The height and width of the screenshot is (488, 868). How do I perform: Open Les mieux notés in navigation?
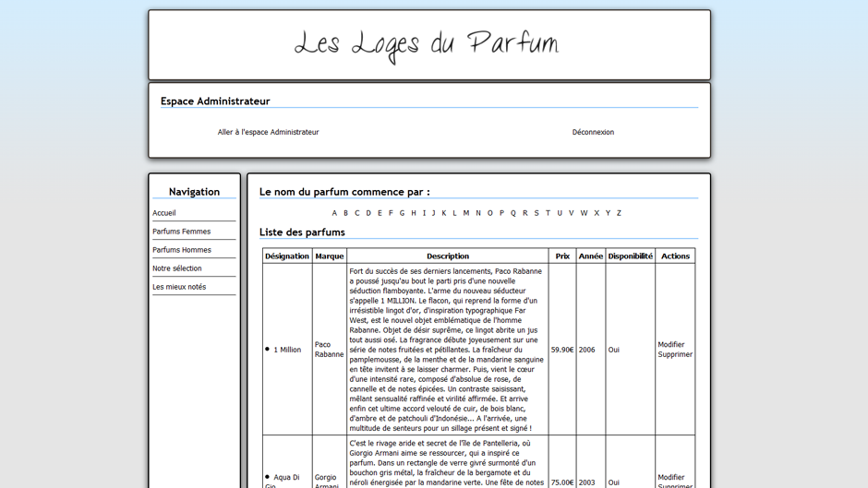(179, 287)
